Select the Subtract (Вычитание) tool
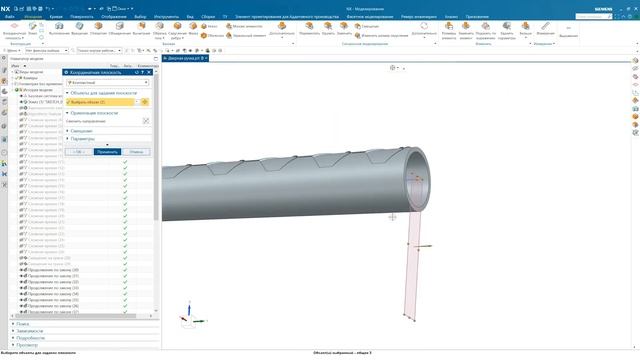The width and height of the screenshot is (640, 360). pos(141,29)
